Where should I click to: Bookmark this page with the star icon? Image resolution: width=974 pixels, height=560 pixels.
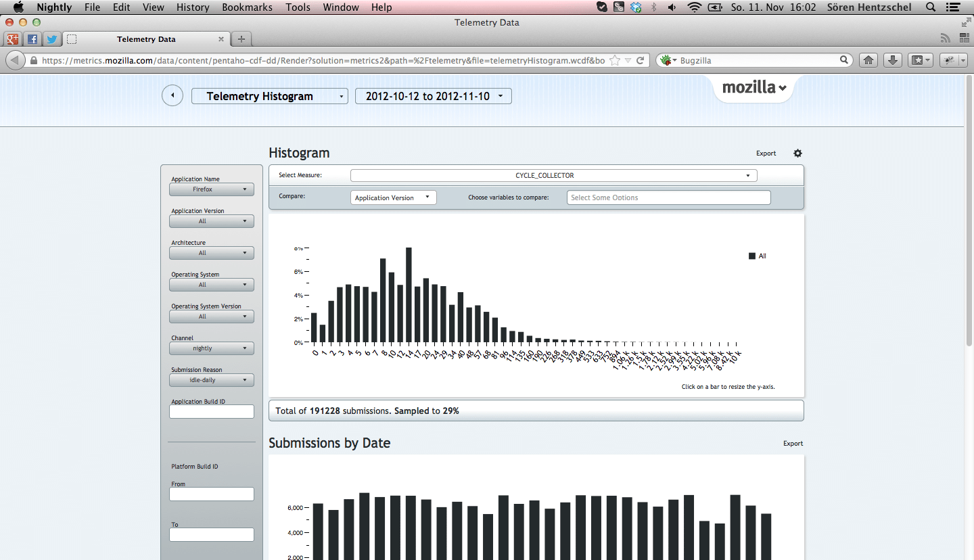point(615,60)
